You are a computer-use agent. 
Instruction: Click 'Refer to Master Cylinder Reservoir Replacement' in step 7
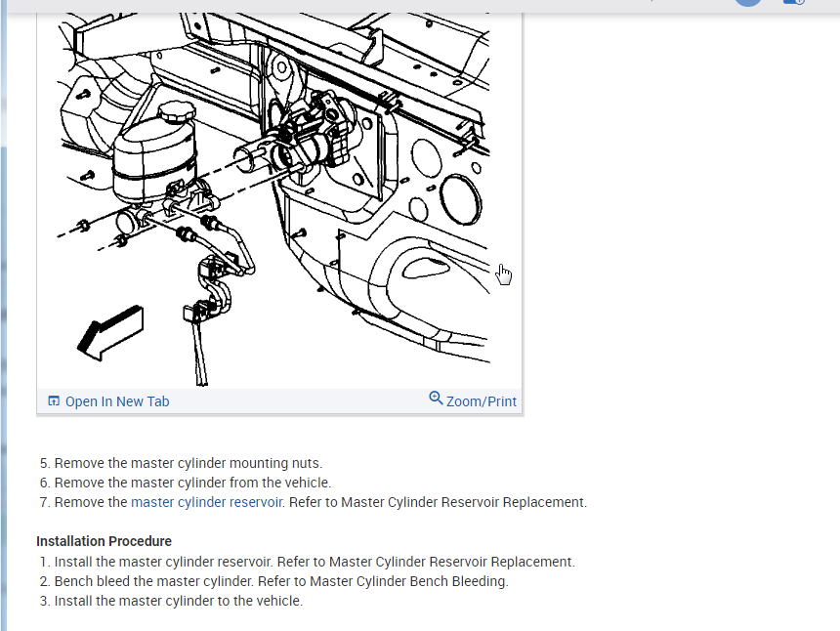(x=438, y=502)
